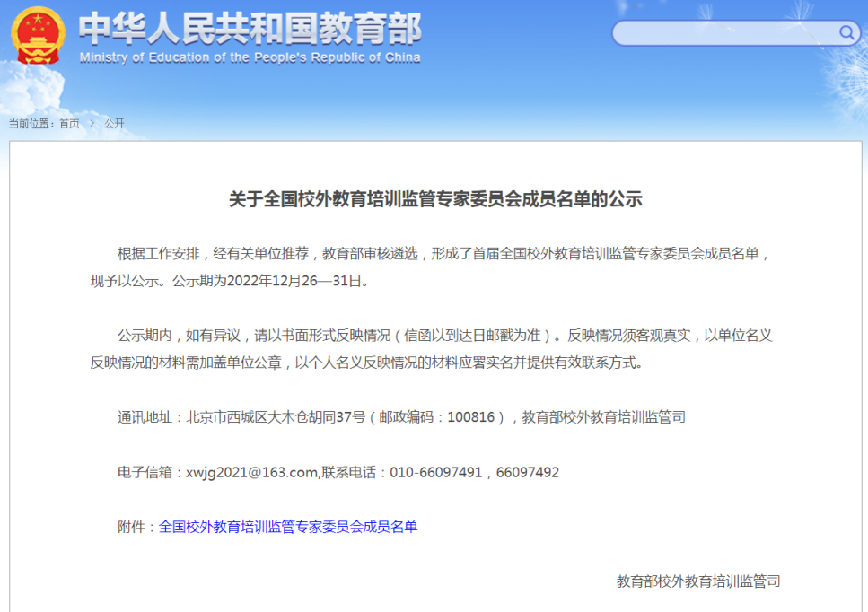Click the breadcrumb arrow separator
Viewport: 868px width, 612px height.
(x=92, y=124)
